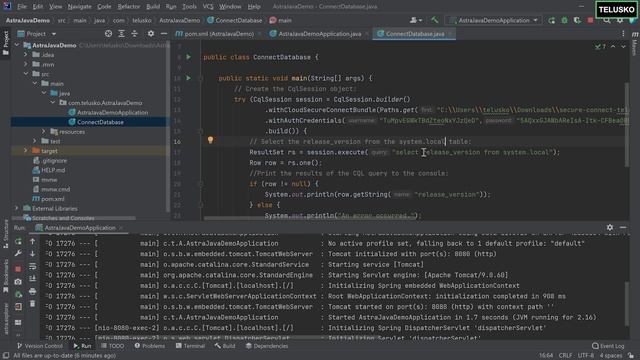The width and height of the screenshot is (640, 360).
Task: Open the AstraJavaDemoApplication run configuration dropdown
Action: tap(493, 20)
